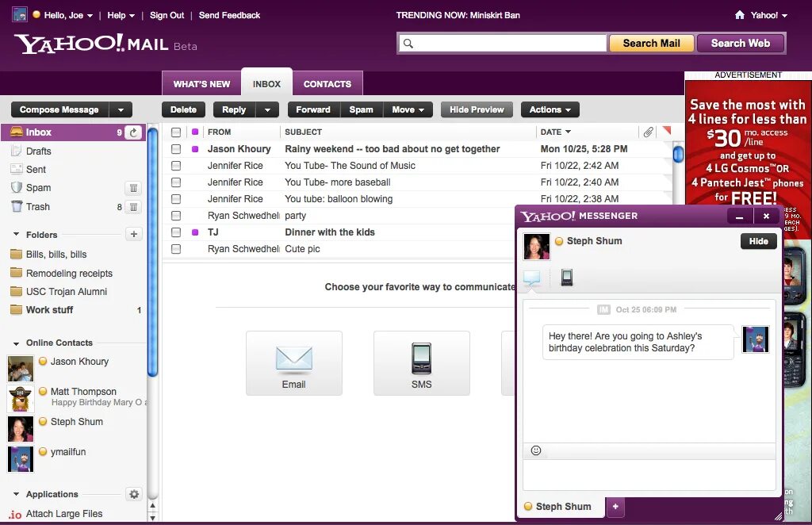This screenshot has height=525, width=812.
Task: Forward the selected message
Action: tap(312, 109)
